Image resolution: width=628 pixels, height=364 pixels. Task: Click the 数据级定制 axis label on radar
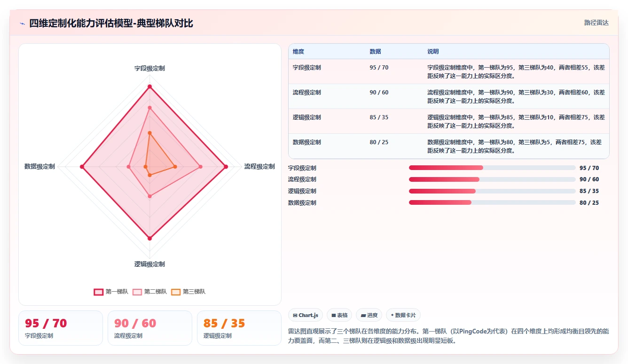coord(39,167)
